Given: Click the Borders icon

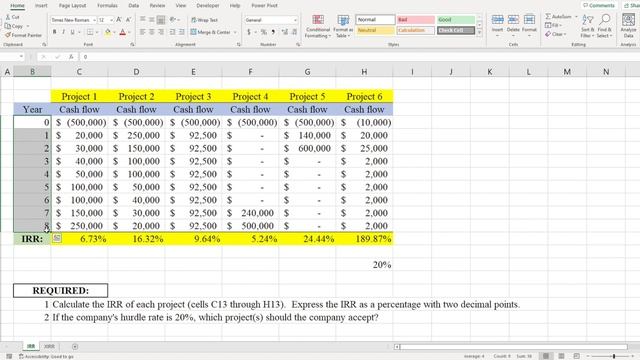Looking at the screenshot, I should point(90,32).
